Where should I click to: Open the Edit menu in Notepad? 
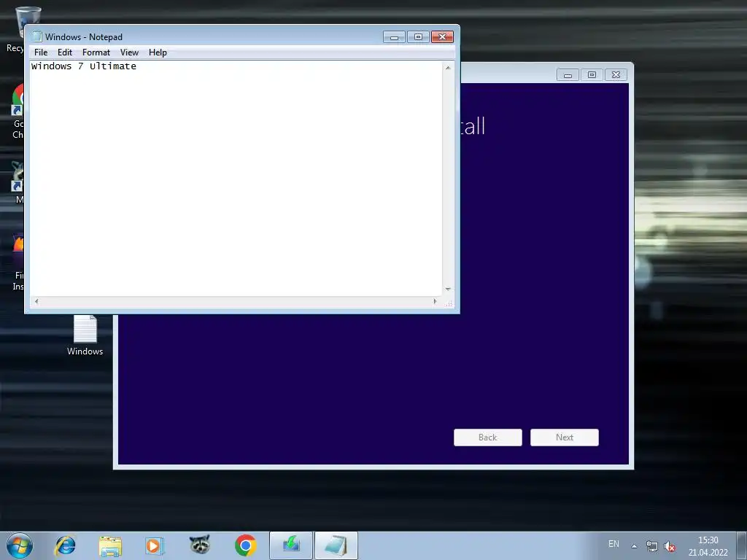coord(65,52)
